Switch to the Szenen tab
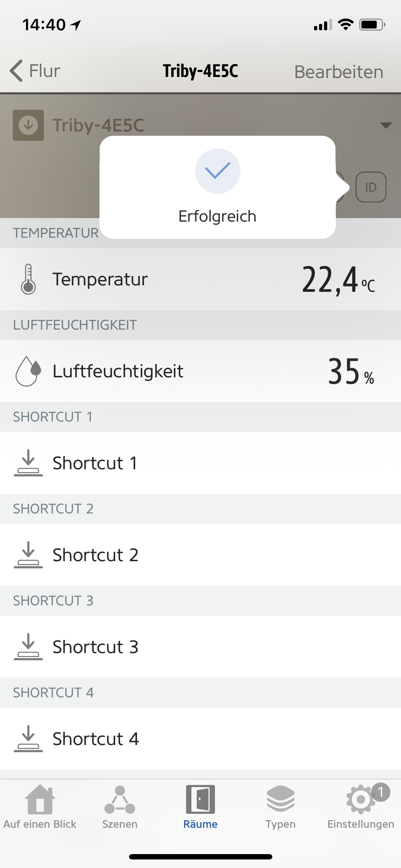This screenshot has width=401, height=868. tap(120, 807)
